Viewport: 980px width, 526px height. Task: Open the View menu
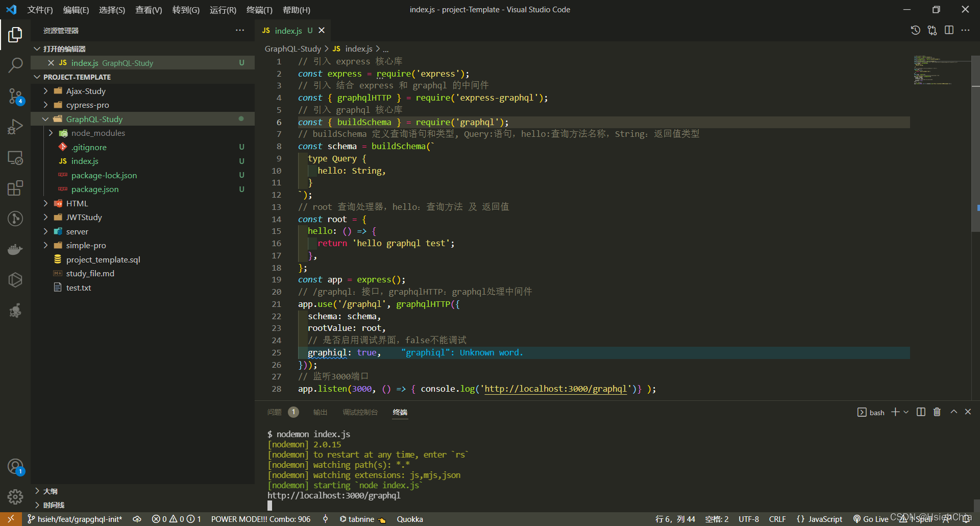(149, 10)
